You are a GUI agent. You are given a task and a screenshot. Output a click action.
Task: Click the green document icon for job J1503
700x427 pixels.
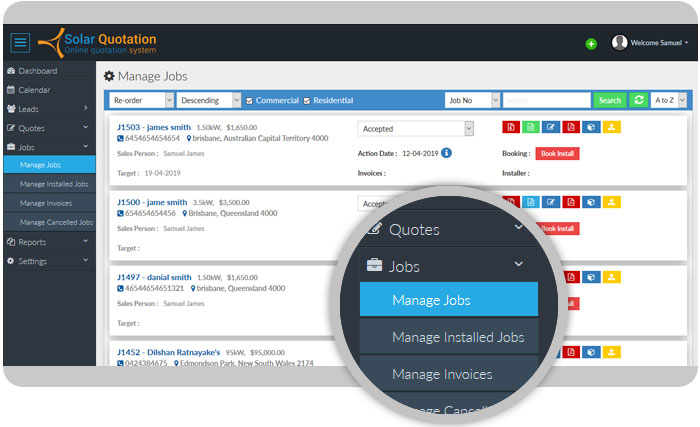529,128
